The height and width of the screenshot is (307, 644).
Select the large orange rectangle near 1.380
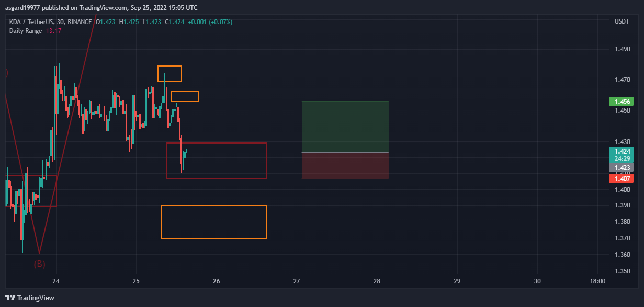pos(214,222)
